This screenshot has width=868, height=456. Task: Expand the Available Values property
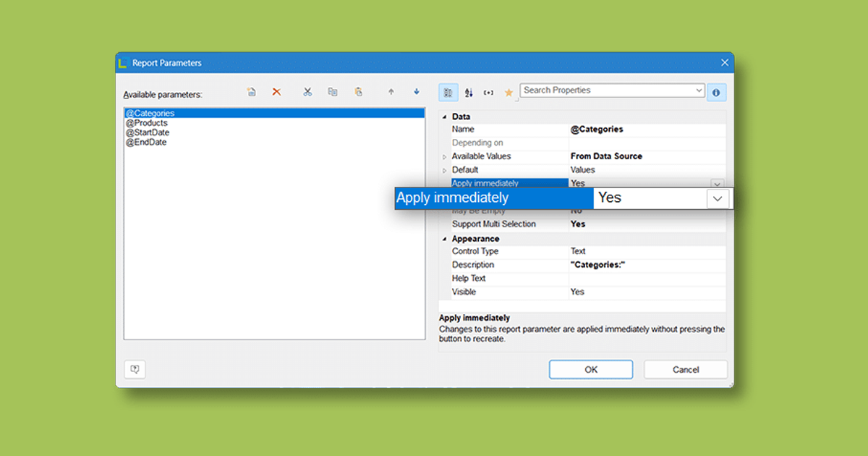(444, 156)
